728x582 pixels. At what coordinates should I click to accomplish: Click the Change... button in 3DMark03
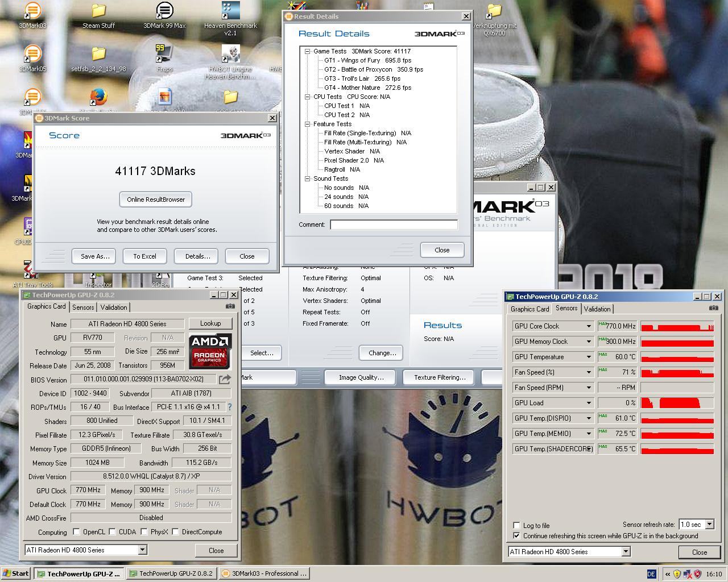coord(382,353)
